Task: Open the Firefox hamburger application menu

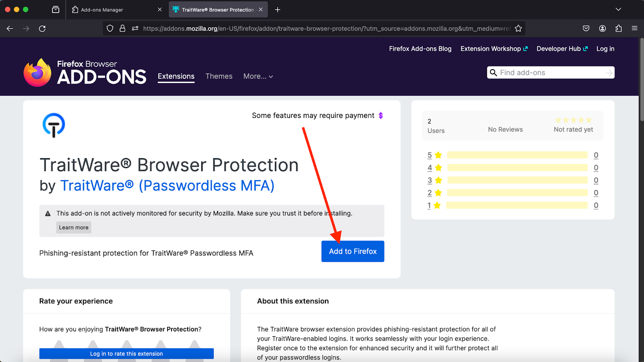Action: tap(635, 29)
